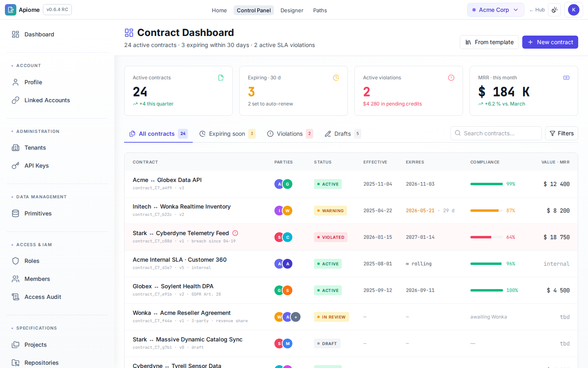
Task: Open Primitives data management
Action: 57,213
